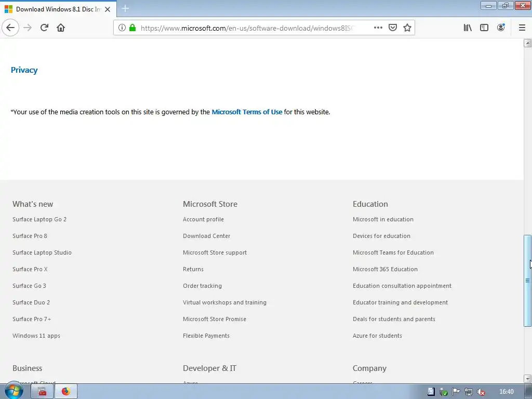This screenshot has width=532, height=399.
Task: Open Action Center flag tray icon
Action: (x=456, y=392)
